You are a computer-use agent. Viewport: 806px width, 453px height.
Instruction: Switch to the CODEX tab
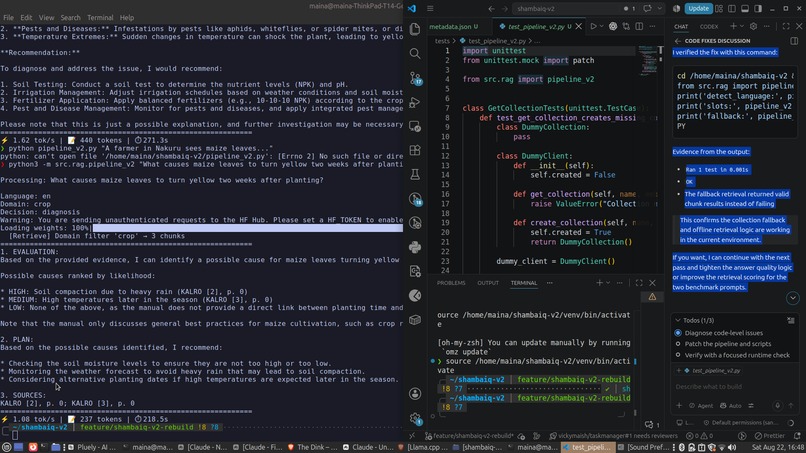pyautogui.click(x=709, y=27)
